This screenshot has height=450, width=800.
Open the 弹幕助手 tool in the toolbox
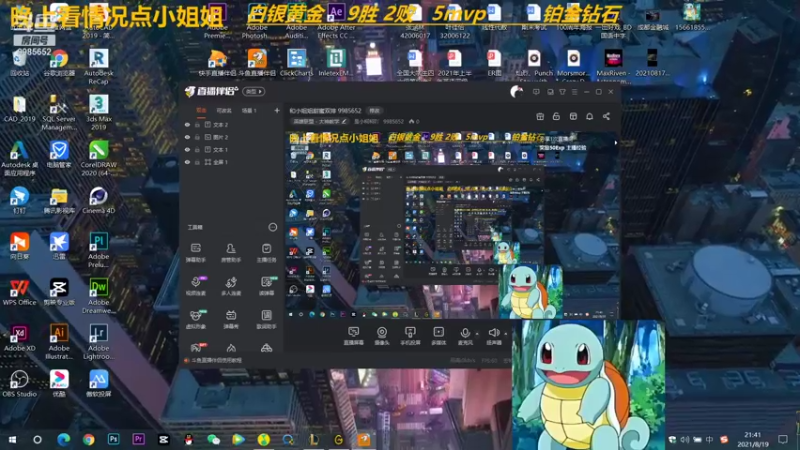(x=195, y=253)
